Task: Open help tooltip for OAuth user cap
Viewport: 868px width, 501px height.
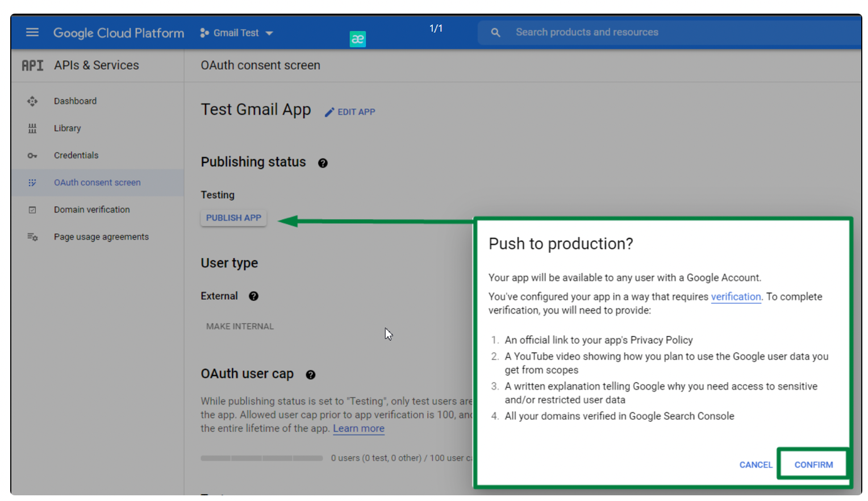Action: 310,375
